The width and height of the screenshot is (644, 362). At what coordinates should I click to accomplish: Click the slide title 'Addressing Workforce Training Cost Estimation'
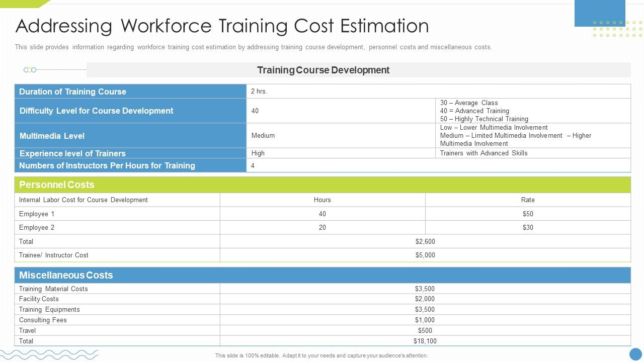pos(222,26)
